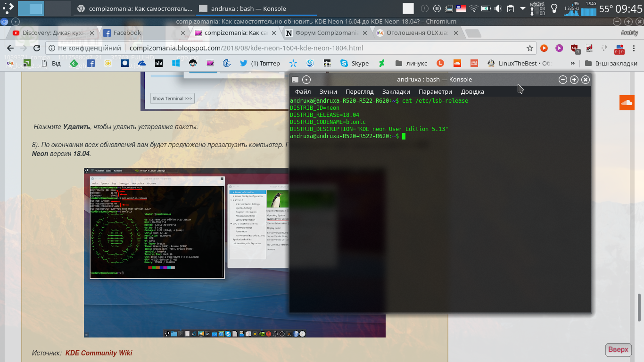
Task: Show overflow bookmarks with the chevron
Action: 573,63
